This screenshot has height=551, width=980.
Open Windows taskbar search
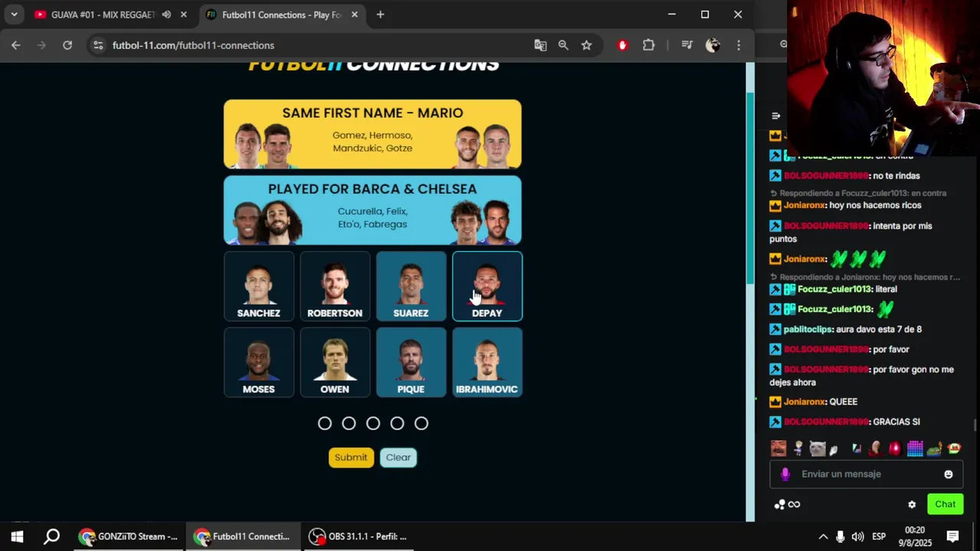click(51, 536)
